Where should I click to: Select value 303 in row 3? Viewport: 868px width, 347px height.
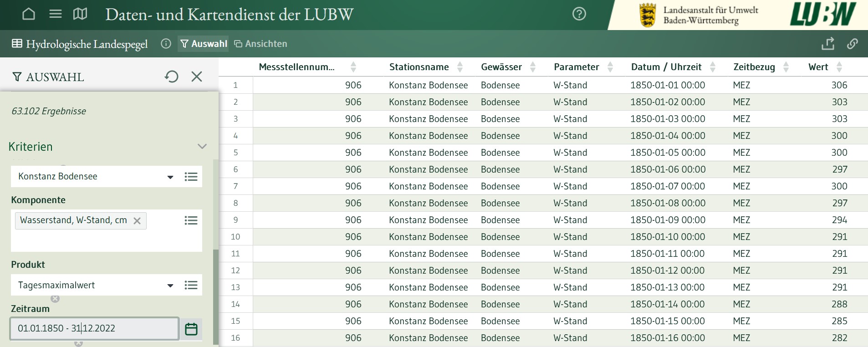coord(839,119)
